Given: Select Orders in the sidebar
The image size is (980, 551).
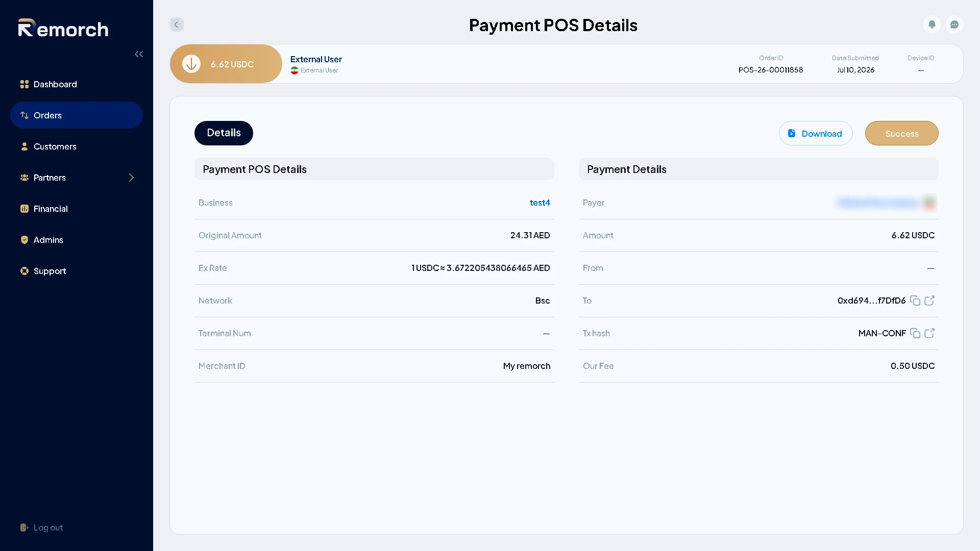Looking at the screenshot, I should click(x=77, y=115).
